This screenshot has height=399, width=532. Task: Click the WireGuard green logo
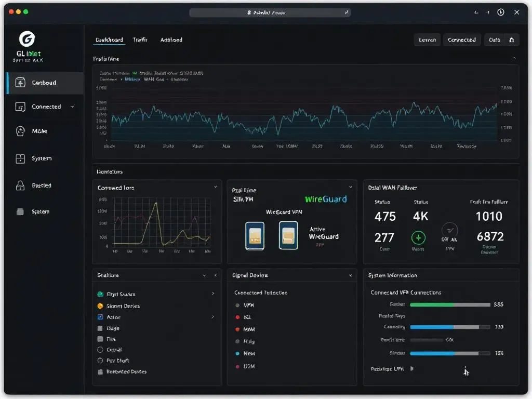pos(326,199)
